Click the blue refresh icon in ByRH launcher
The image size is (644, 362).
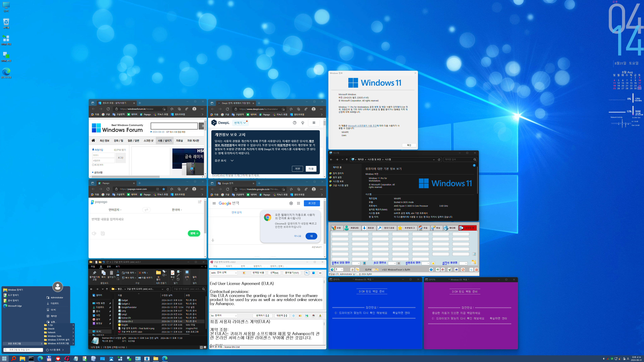pyautogui.click(x=471, y=269)
